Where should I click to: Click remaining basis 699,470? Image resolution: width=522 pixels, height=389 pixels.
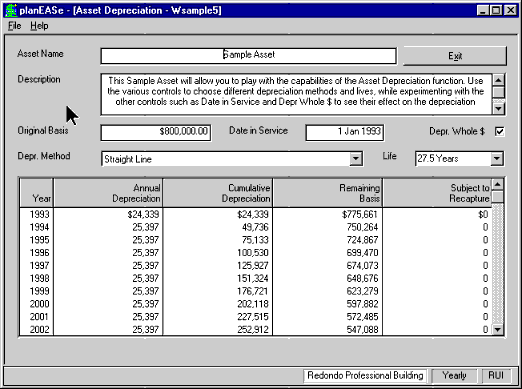(x=362, y=253)
